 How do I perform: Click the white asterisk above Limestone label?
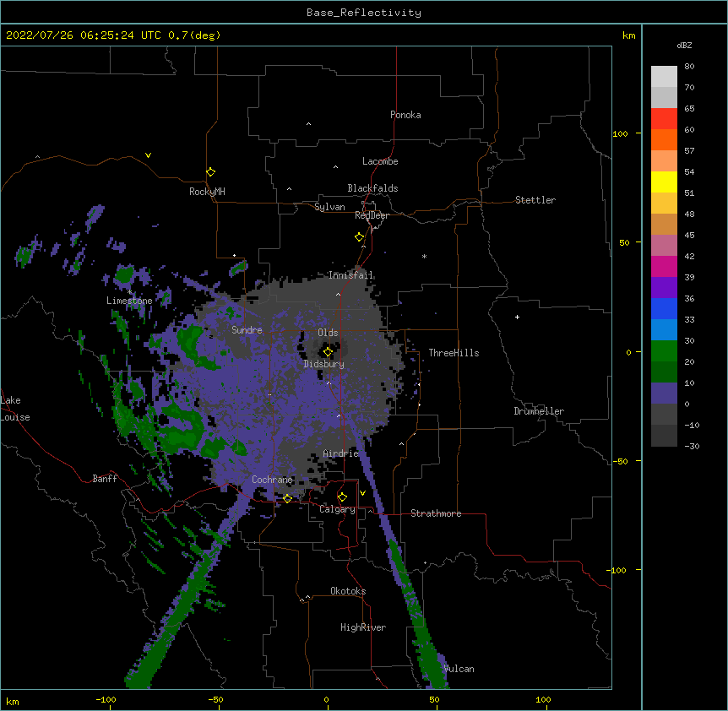[130, 292]
